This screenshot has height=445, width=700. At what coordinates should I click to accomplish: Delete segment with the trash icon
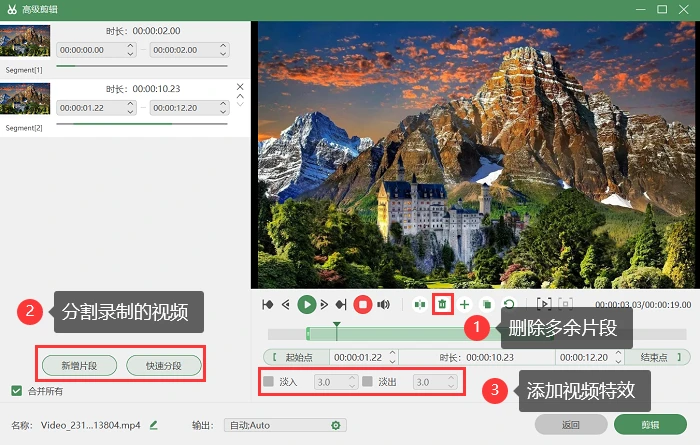tap(442, 304)
